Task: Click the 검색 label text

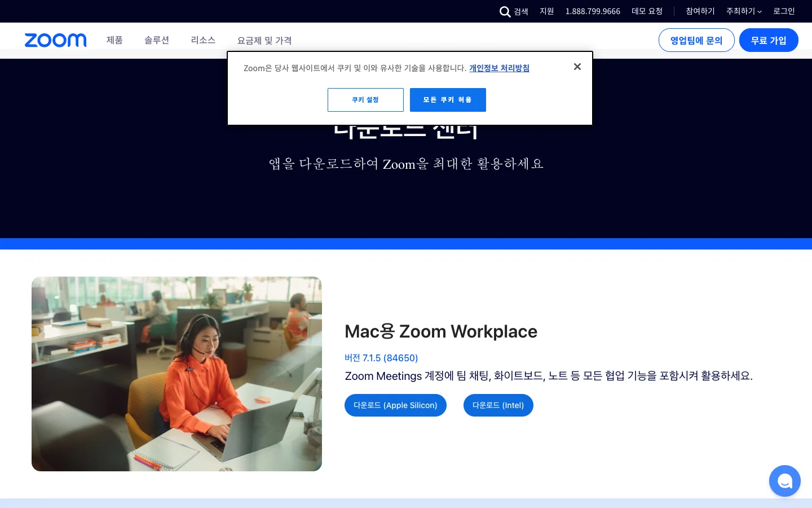Action: (x=521, y=11)
